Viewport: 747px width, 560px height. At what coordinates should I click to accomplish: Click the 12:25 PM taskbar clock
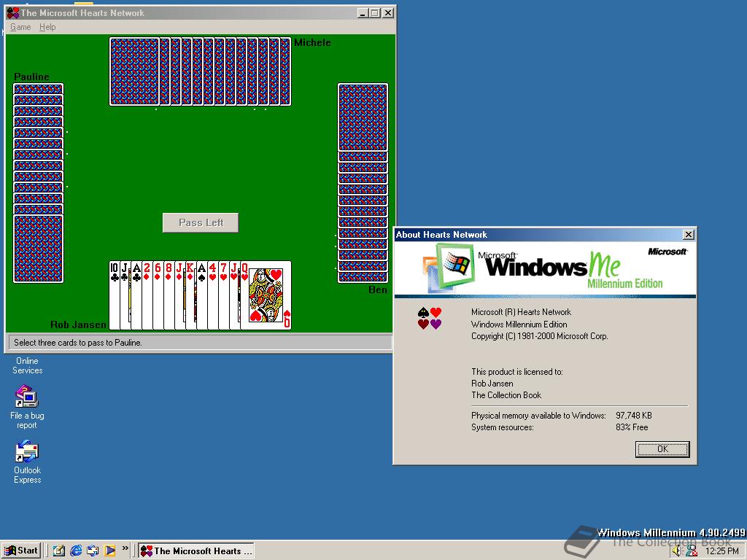[x=721, y=551]
